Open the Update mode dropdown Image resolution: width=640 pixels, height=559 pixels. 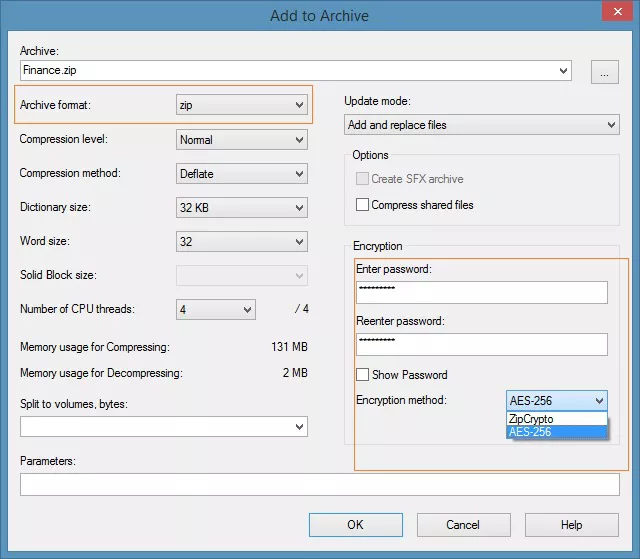tap(481, 125)
